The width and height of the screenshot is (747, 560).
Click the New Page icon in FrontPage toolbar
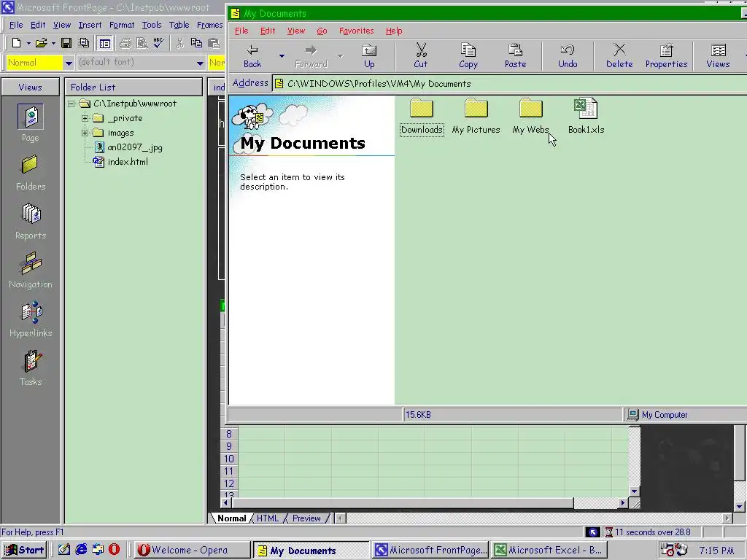pyautogui.click(x=16, y=43)
